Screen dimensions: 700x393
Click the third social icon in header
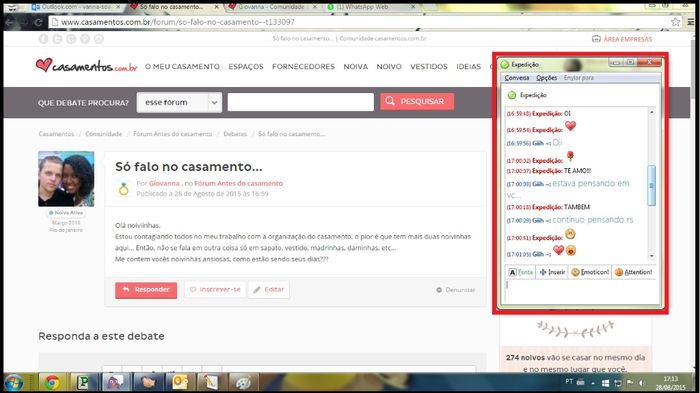point(71,39)
